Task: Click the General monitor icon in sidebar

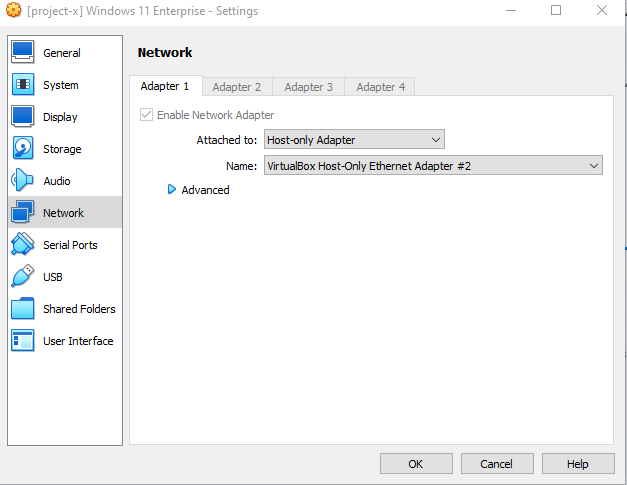Action: click(x=23, y=53)
